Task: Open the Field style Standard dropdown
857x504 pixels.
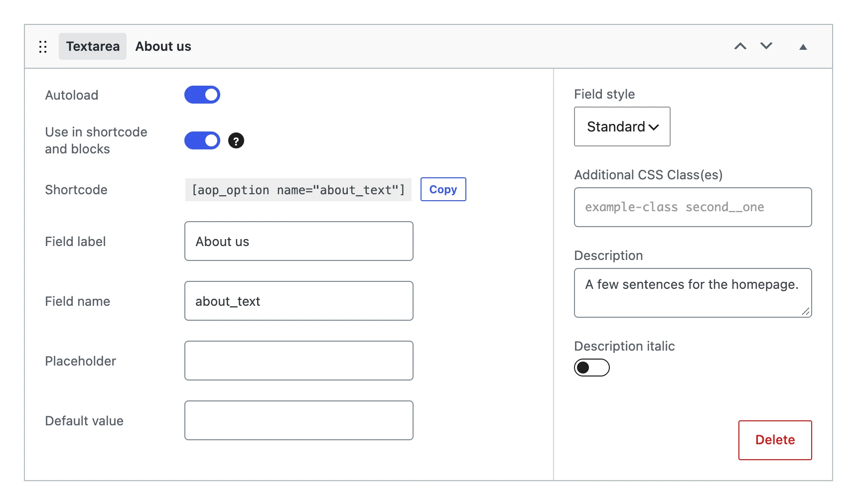Action: (622, 126)
